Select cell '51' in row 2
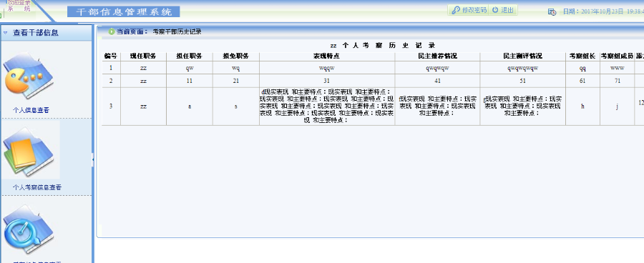 522,81
